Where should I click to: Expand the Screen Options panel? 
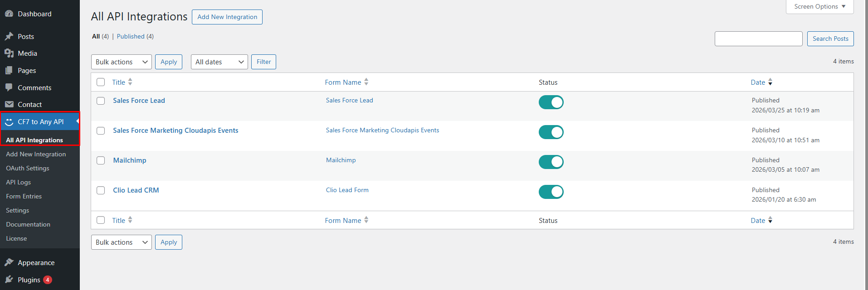[x=819, y=7]
